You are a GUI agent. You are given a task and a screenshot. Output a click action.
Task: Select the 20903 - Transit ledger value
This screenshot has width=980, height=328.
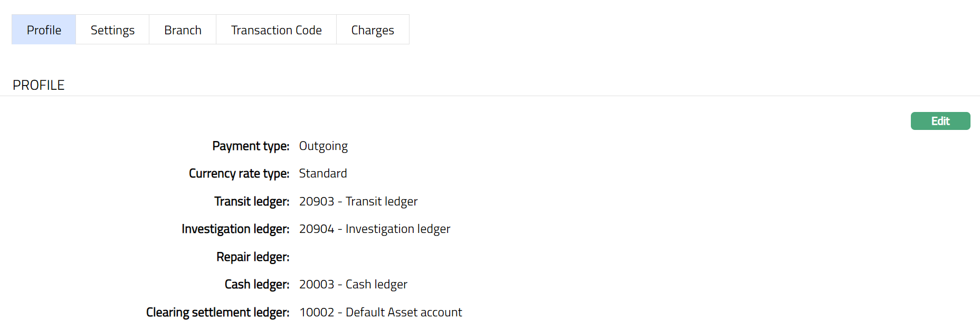tap(358, 201)
